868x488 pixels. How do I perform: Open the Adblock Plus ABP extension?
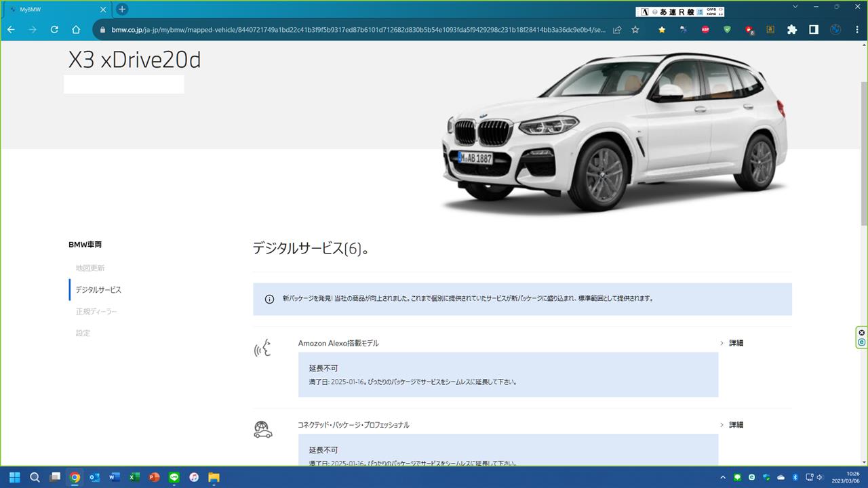click(x=705, y=30)
